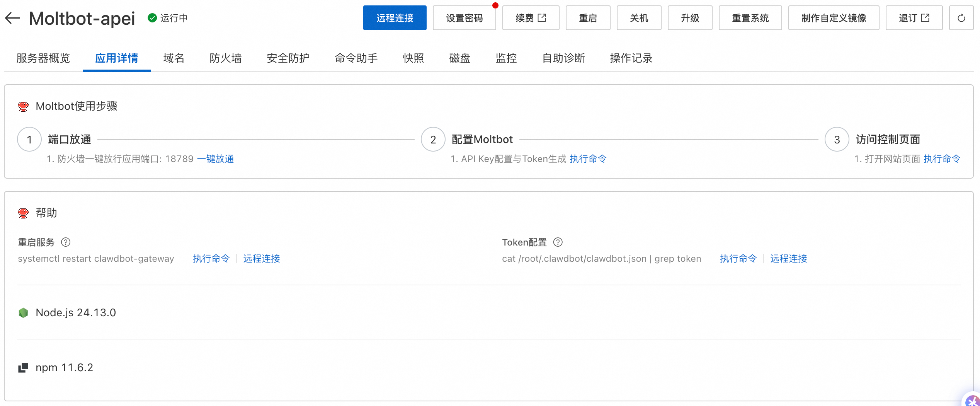Click the 设置密码 button with red dot
Viewport: 980px width, 406px height.
click(x=464, y=18)
